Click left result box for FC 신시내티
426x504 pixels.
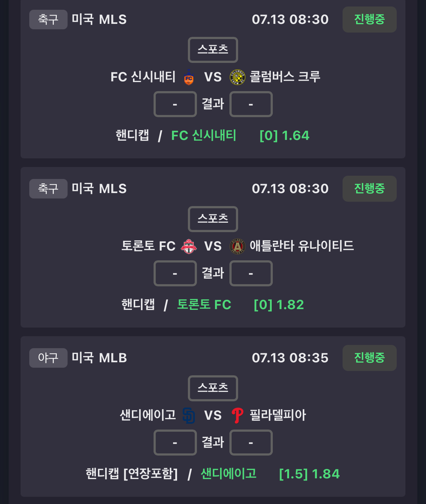(175, 104)
